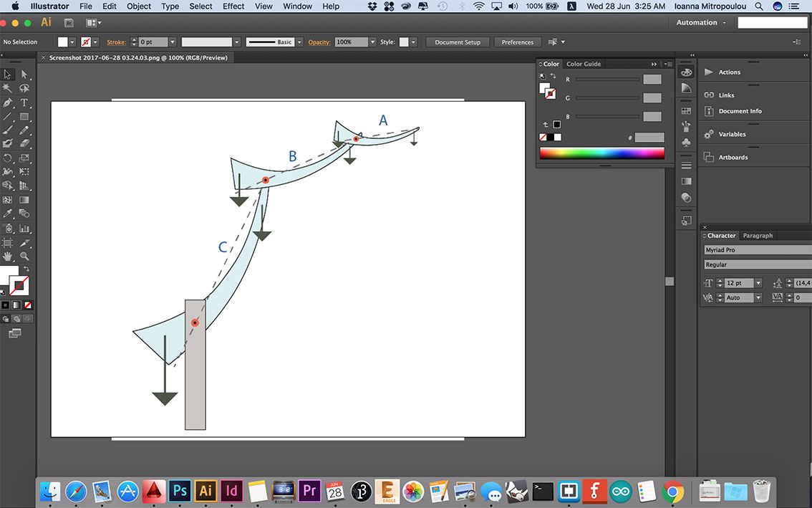Pick a color from the spectrum bar

click(x=601, y=152)
